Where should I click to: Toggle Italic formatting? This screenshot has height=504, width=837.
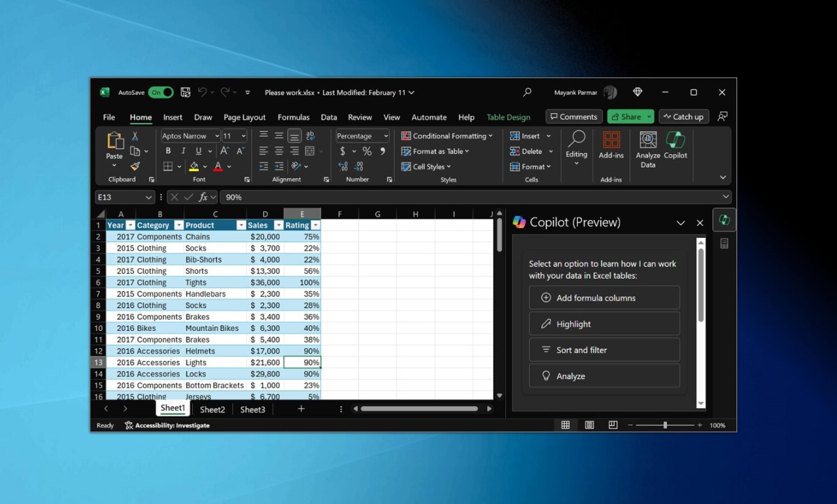(184, 151)
